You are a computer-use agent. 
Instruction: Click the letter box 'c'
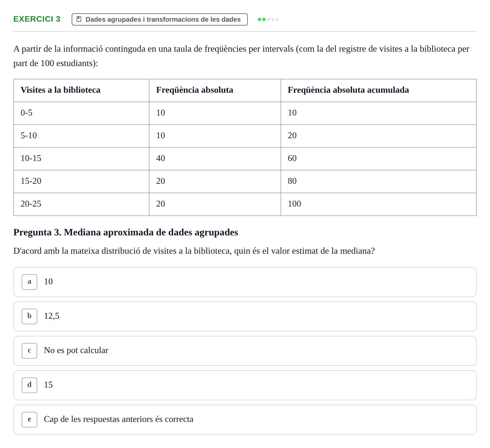[29, 351]
